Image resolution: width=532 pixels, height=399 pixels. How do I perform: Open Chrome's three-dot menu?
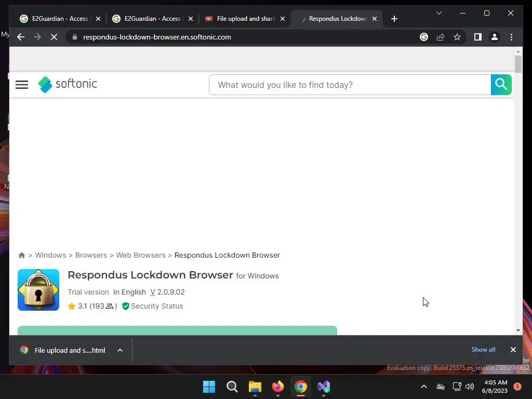[x=511, y=37]
